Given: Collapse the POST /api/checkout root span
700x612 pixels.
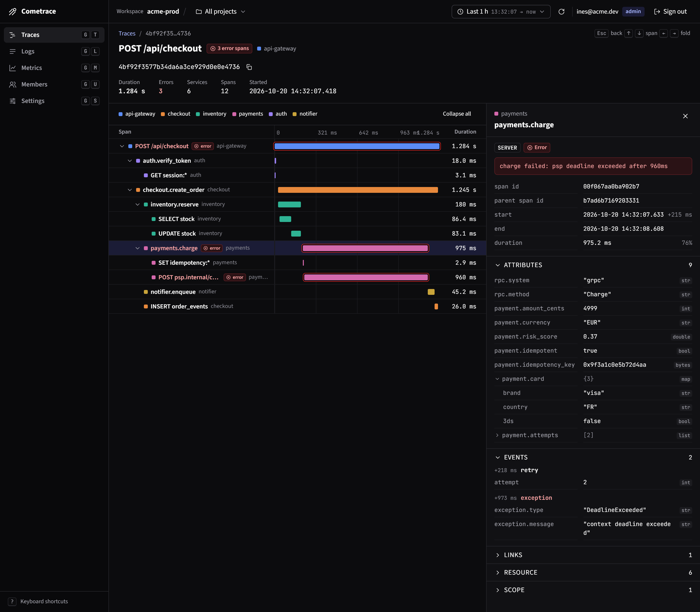Looking at the screenshot, I should tap(122, 146).
